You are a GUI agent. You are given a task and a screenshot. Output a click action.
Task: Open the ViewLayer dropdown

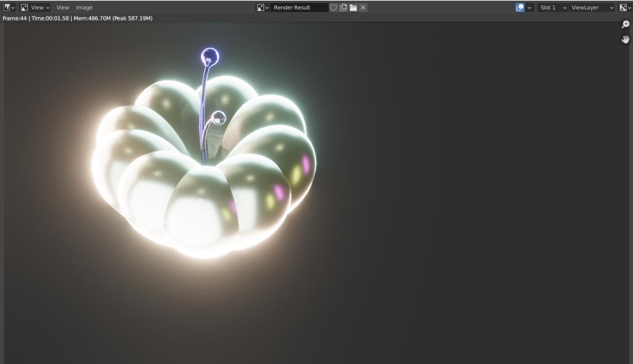592,7
